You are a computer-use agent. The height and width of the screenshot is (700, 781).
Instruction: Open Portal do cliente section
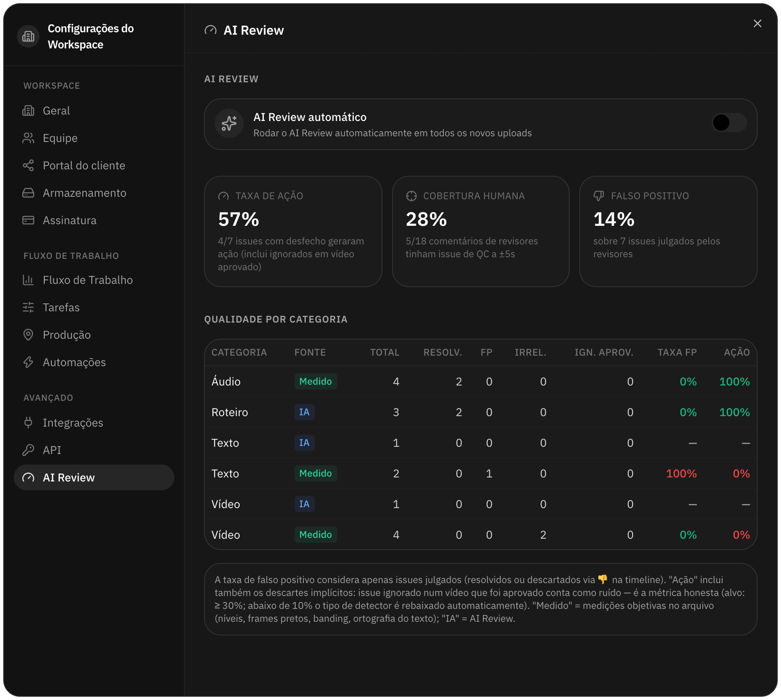coord(94,165)
